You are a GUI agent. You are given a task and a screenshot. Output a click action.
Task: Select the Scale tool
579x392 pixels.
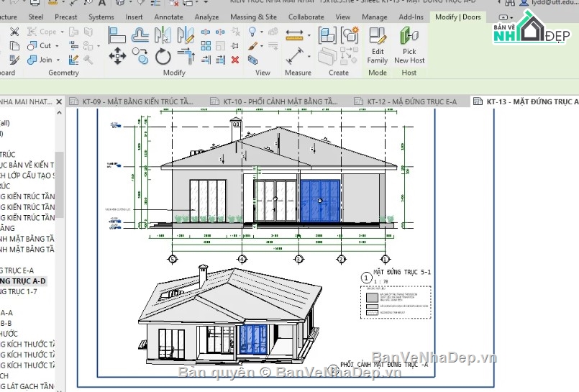[x=220, y=46]
